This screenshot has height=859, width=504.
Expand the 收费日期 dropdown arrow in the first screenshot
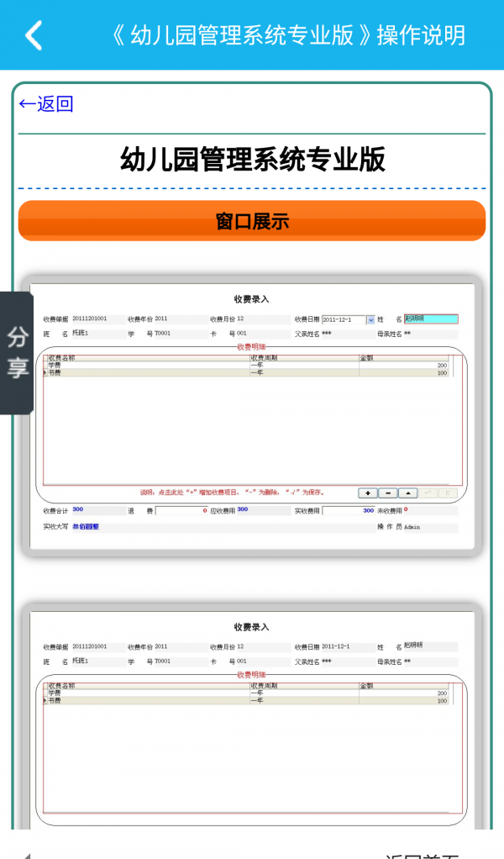pyautogui.click(x=370, y=319)
